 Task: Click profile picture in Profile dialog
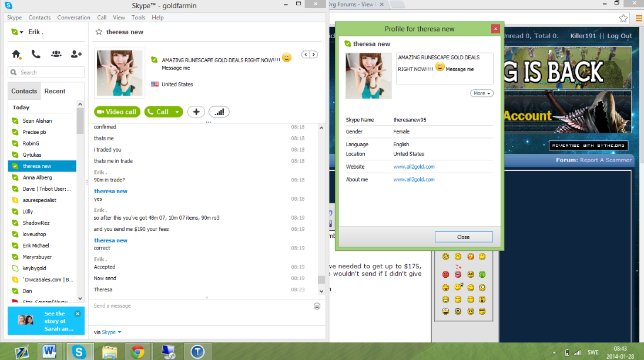click(368, 76)
